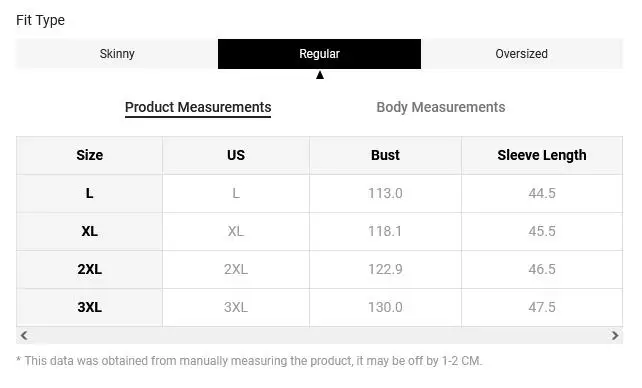Viewport: 642px width, 388px height.
Task: Click the black triangle indicator under Regular
Action: click(320, 75)
